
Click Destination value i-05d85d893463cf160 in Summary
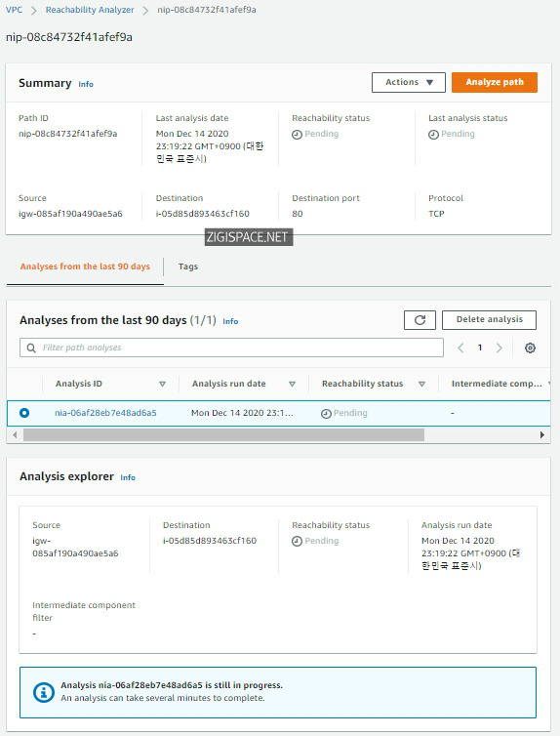point(203,214)
